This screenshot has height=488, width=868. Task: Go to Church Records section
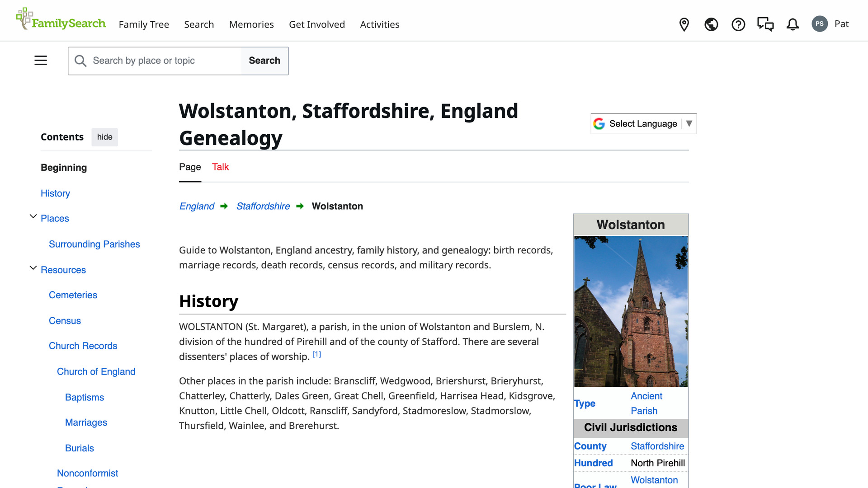(x=83, y=346)
